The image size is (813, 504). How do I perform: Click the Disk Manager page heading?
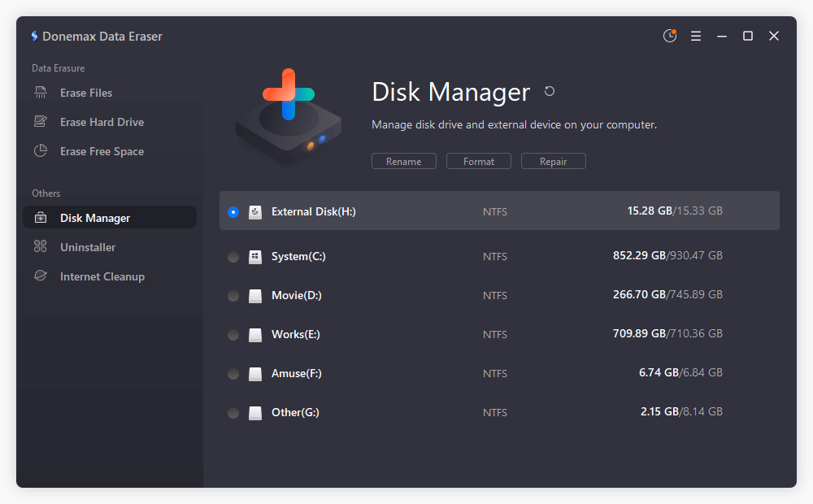[451, 92]
